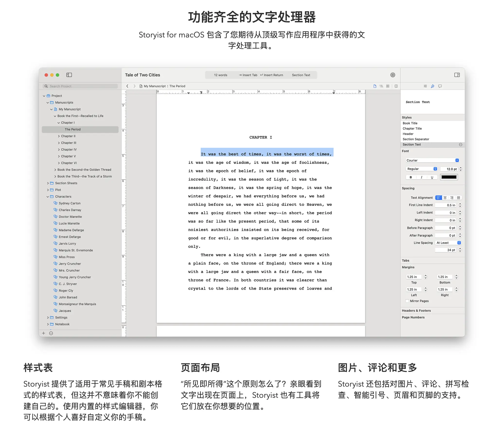Select the Madame Defarge character sheet

coord(71,230)
